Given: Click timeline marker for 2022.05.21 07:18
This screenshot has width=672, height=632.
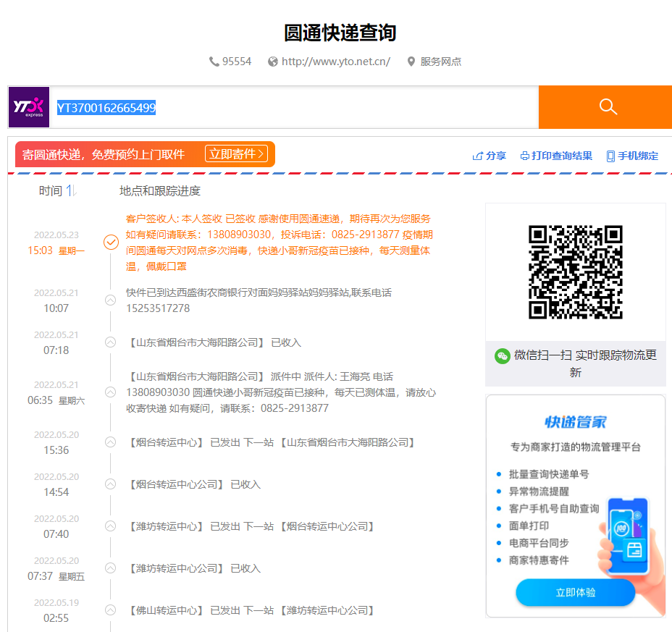Looking at the screenshot, I should [x=111, y=342].
